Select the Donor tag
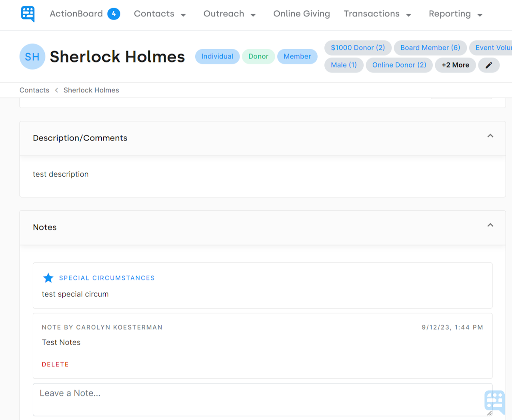Viewport: 512px width, 420px height. tap(258, 56)
